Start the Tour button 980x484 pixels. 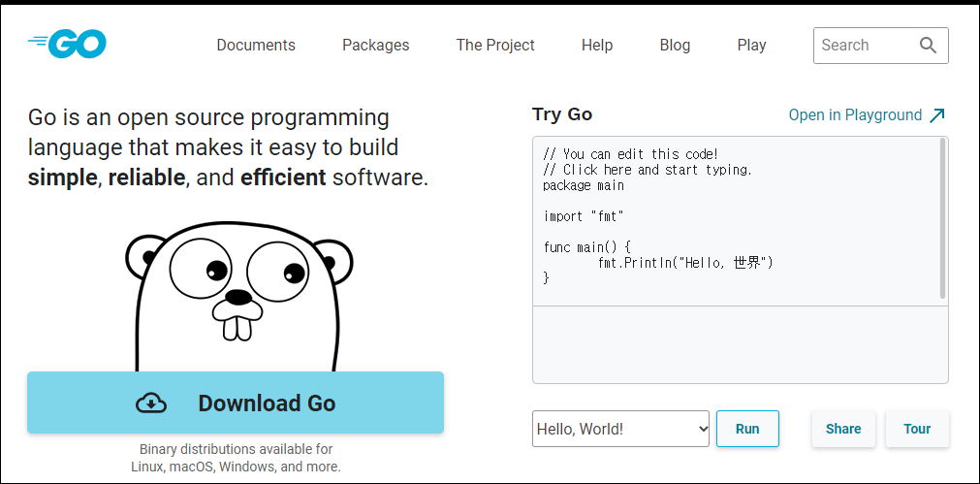click(917, 429)
